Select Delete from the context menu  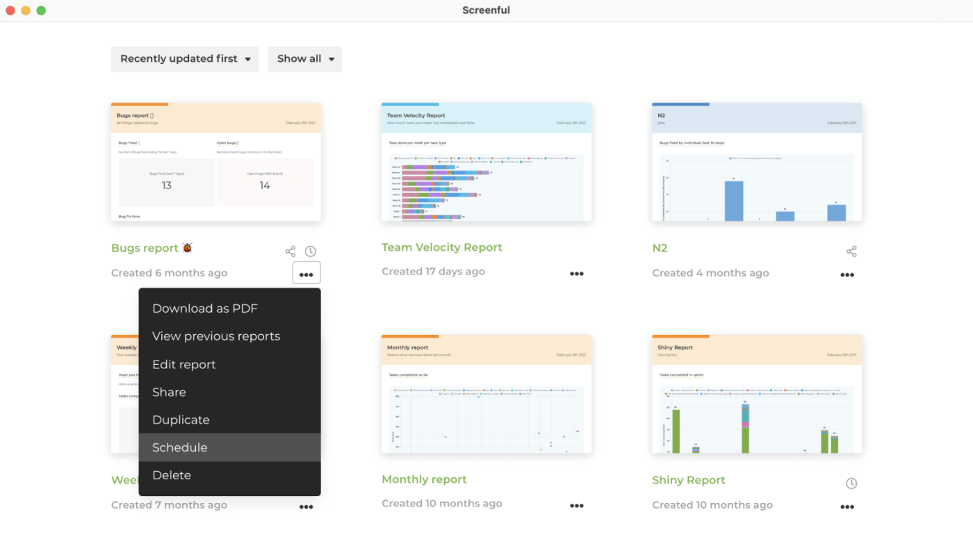click(x=172, y=475)
